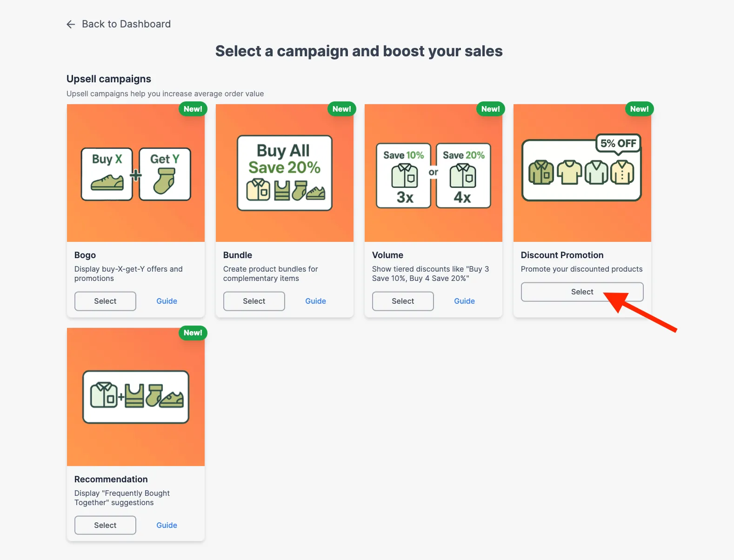Screen dimensions: 734x560
Task: Click the New! badge on Discount Promotion card
Action: (640, 109)
